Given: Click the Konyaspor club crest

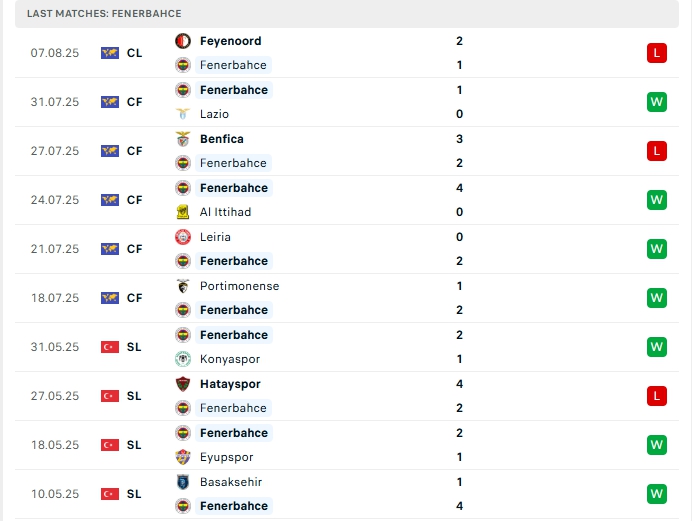Looking at the screenshot, I should pos(183,359).
